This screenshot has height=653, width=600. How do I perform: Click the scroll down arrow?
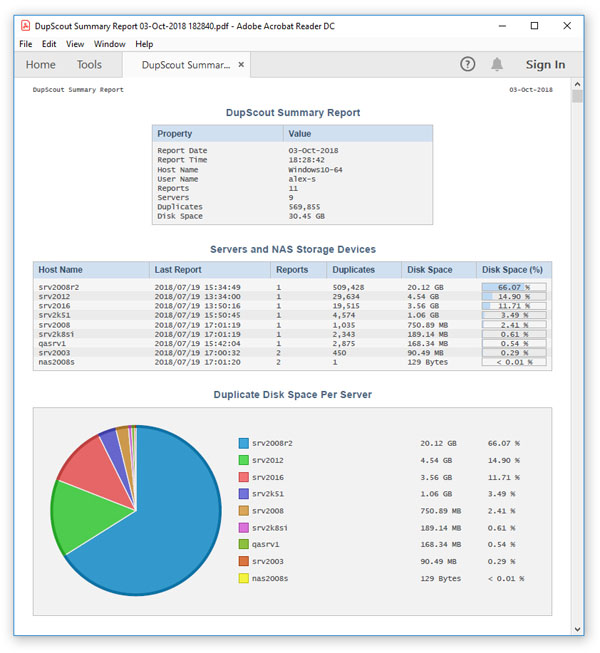coord(577,629)
